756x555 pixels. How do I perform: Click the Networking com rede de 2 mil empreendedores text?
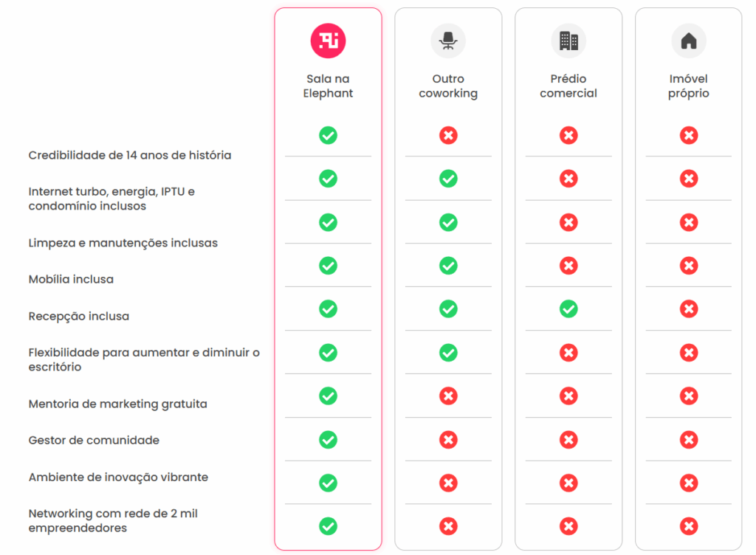click(113, 520)
